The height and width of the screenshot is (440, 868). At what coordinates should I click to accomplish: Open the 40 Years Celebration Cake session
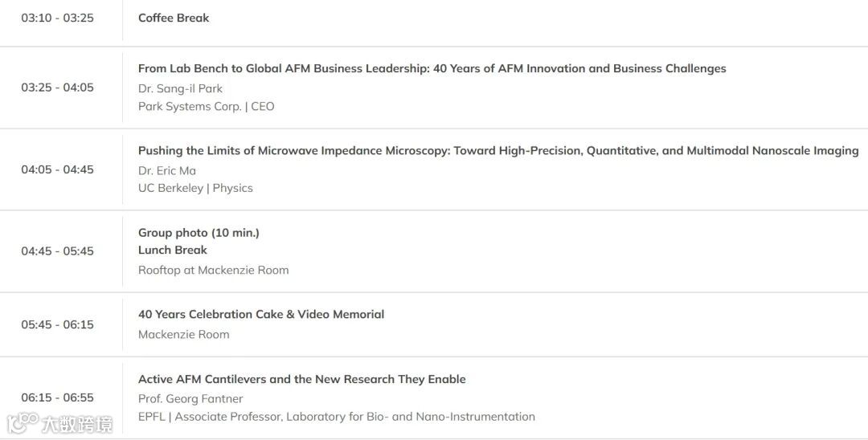(x=261, y=315)
